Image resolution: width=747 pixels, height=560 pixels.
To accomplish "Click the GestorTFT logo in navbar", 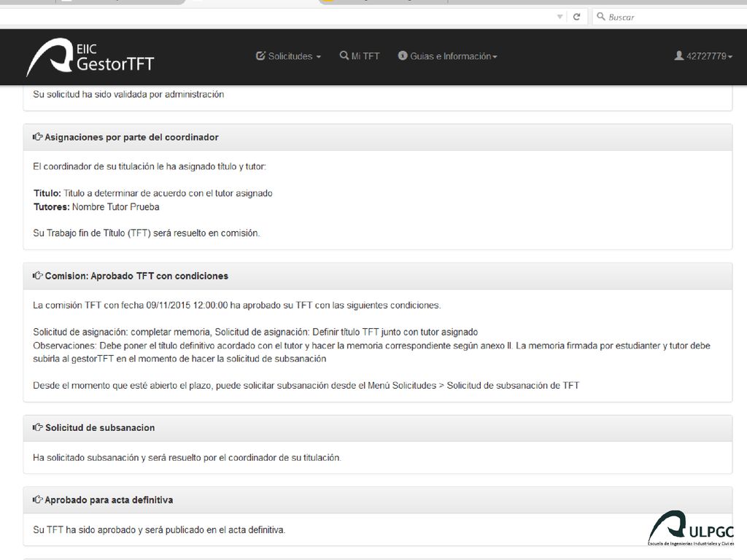I will pyautogui.click(x=90, y=57).
